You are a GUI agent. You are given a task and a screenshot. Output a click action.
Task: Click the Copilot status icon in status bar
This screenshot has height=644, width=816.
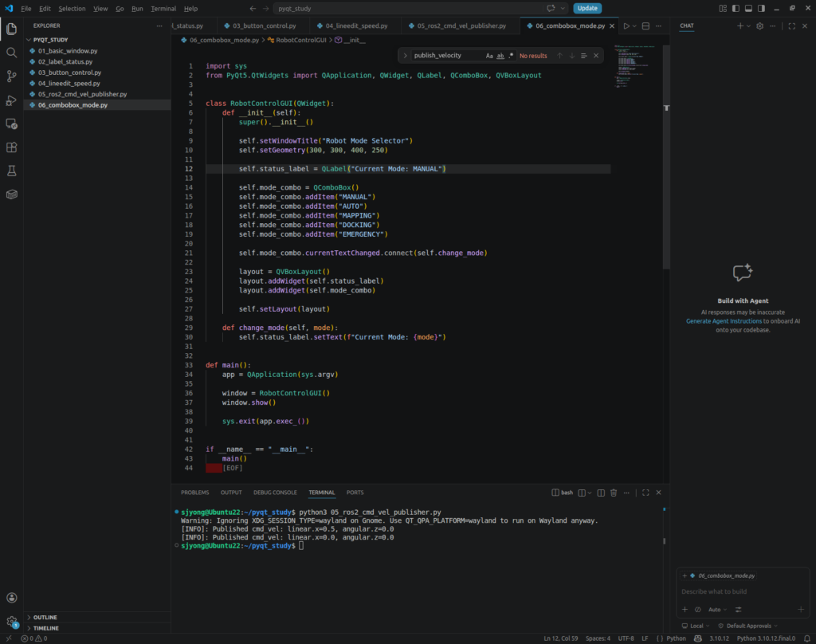pos(698,638)
